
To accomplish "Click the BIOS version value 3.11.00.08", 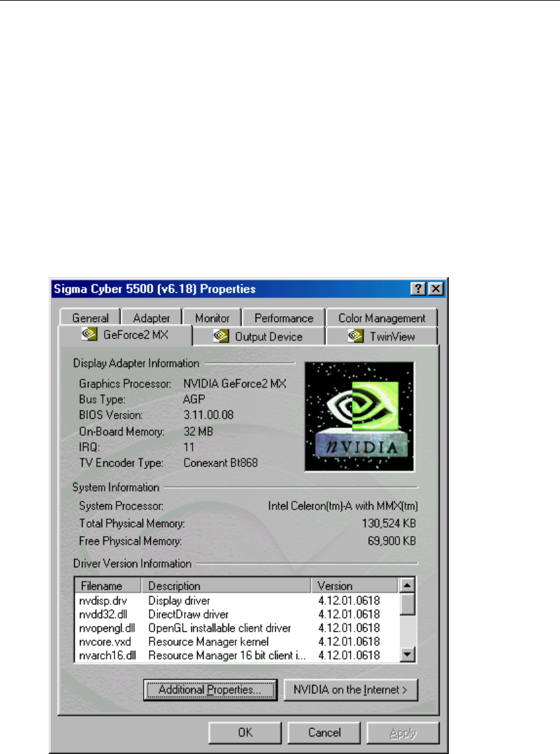I will tap(208, 414).
